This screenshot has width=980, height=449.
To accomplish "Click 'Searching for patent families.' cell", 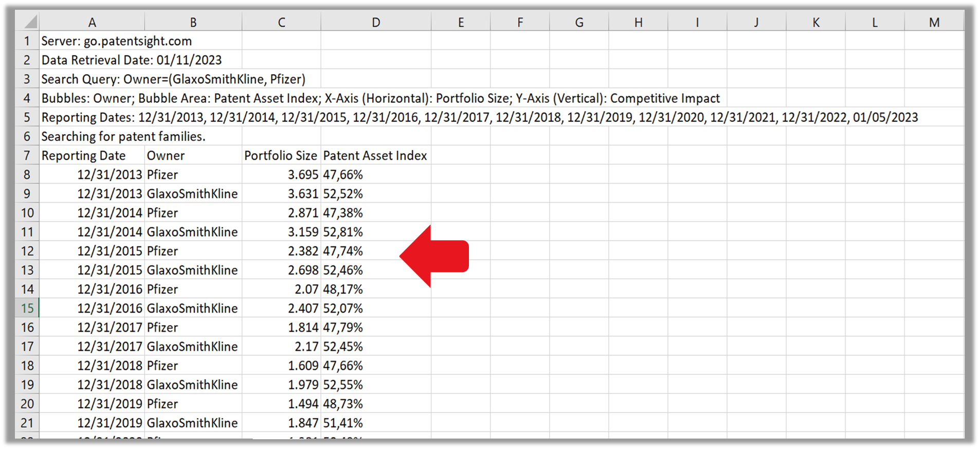I will click(123, 136).
